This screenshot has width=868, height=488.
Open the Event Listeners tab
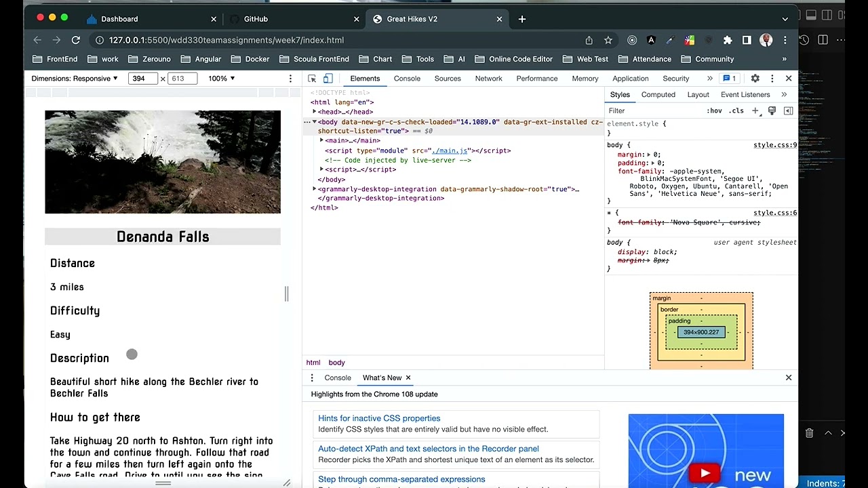click(745, 95)
